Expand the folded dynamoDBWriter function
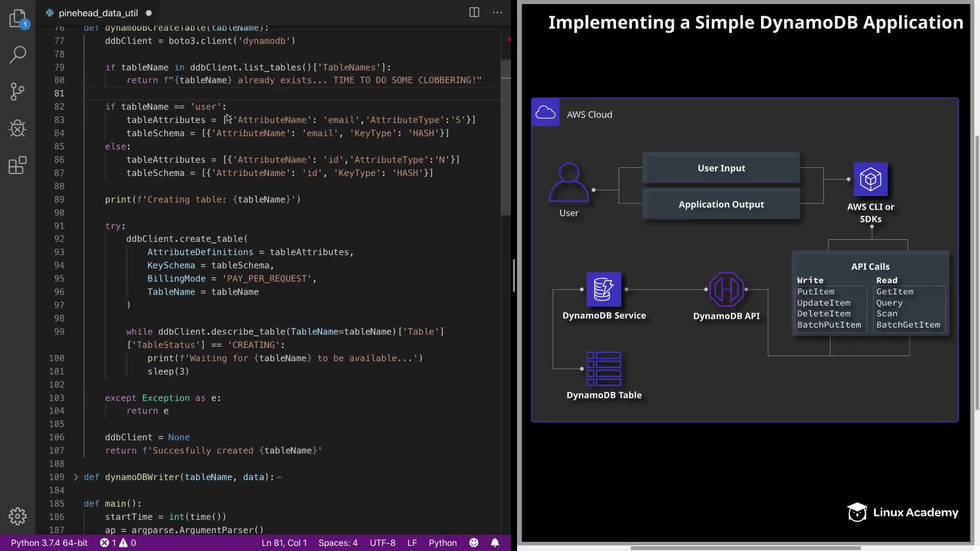Screen dimensions: 980x551 (76, 477)
